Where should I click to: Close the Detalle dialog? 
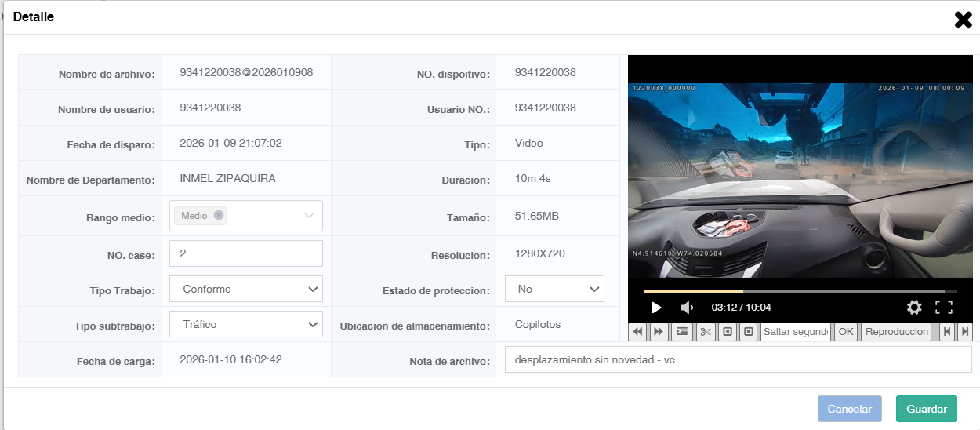[x=963, y=20]
